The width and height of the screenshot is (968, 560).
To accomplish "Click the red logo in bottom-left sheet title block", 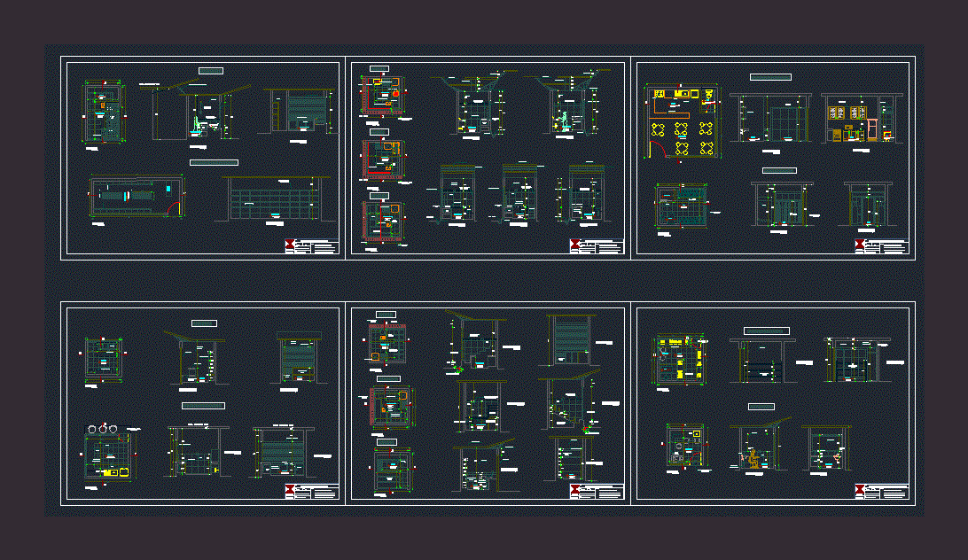I will coord(290,490).
